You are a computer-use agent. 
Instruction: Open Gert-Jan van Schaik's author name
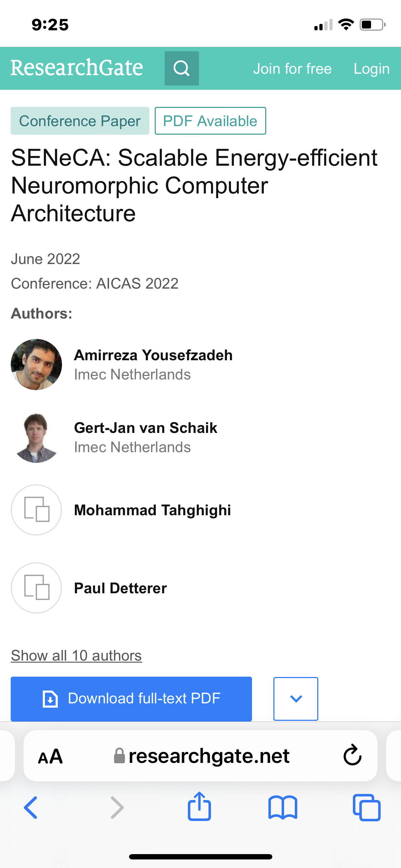point(145,428)
